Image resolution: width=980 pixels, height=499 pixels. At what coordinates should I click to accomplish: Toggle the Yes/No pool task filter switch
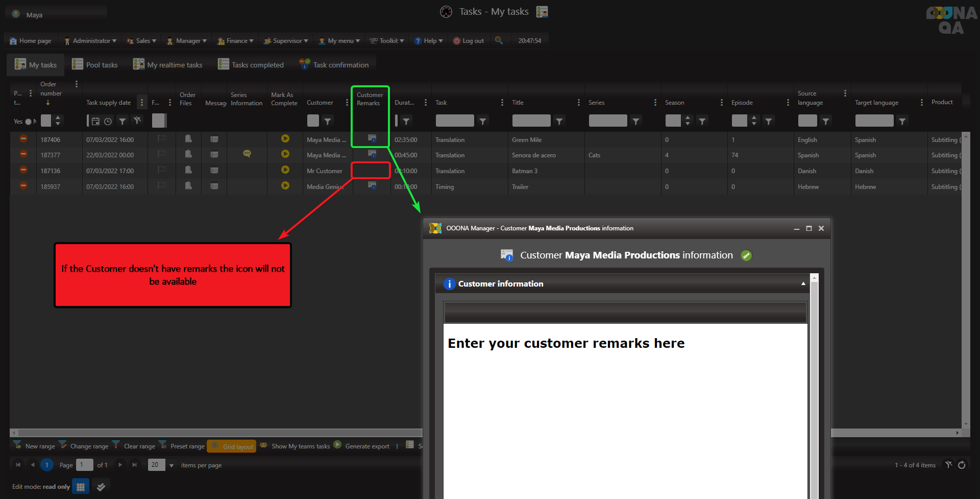point(28,122)
